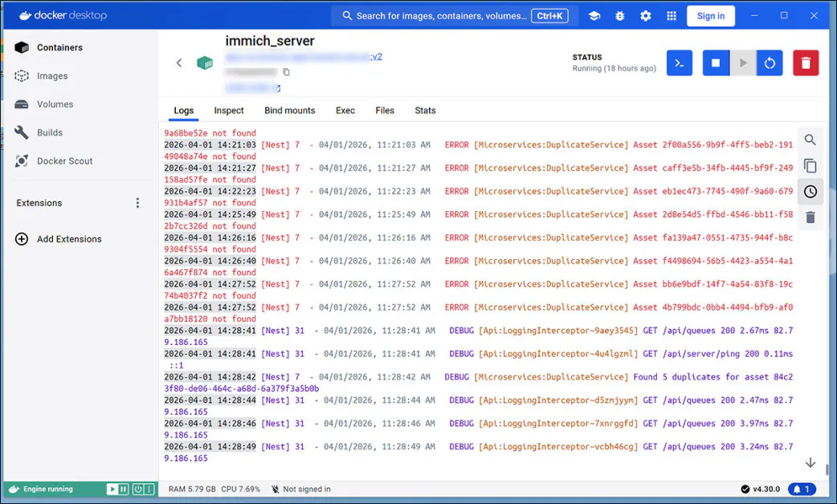Jump to newest logs with down arrow
This screenshot has height=504, width=837.
810,462
